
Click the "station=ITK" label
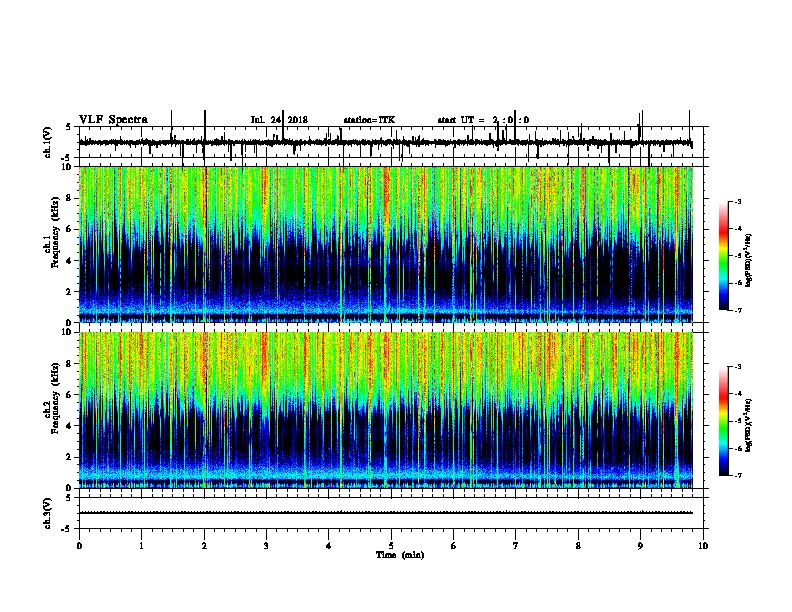[369, 120]
